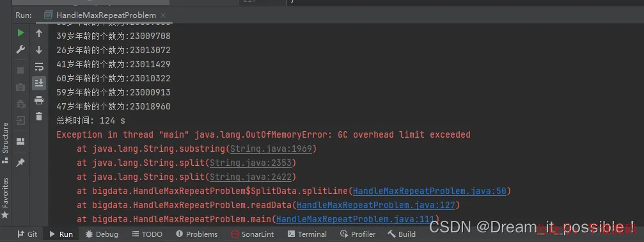Clear all console output trash icon

point(39,117)
